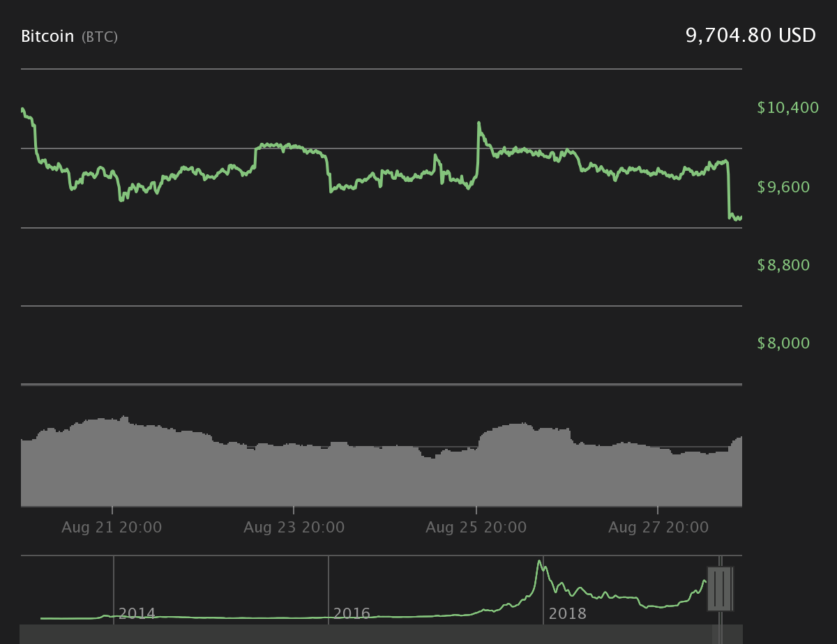Click the sharp price drop at chart's end
The image size is (837, 644).
(728, 190)
